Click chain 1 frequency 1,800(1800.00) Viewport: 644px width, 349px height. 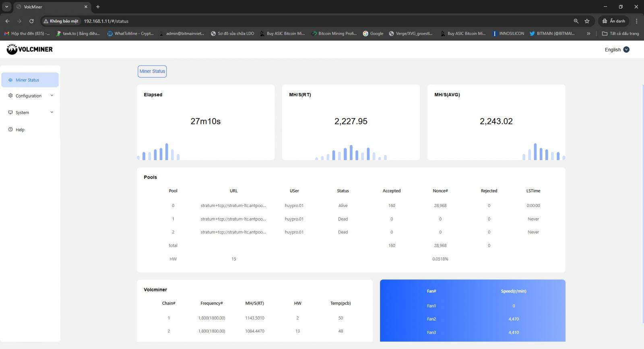coord(212,318)
